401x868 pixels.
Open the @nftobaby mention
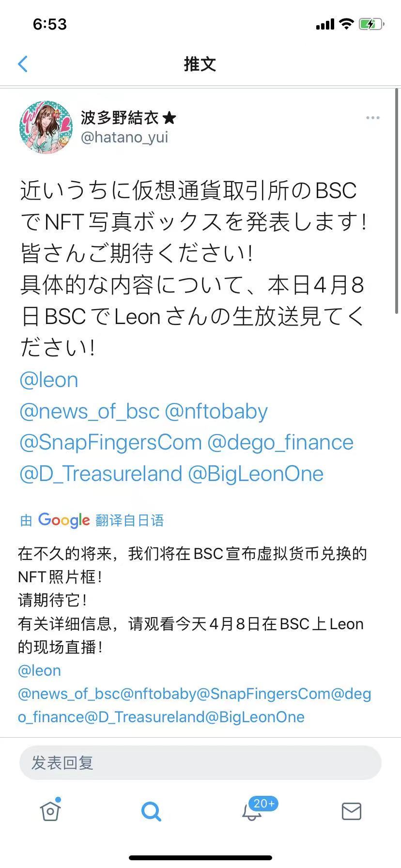216,411
